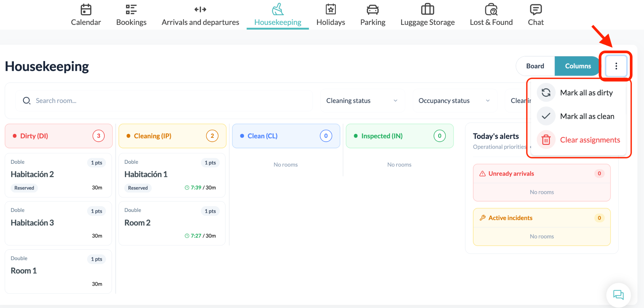Open the Habitación 2 room card
644x308 pixels.
58,175
